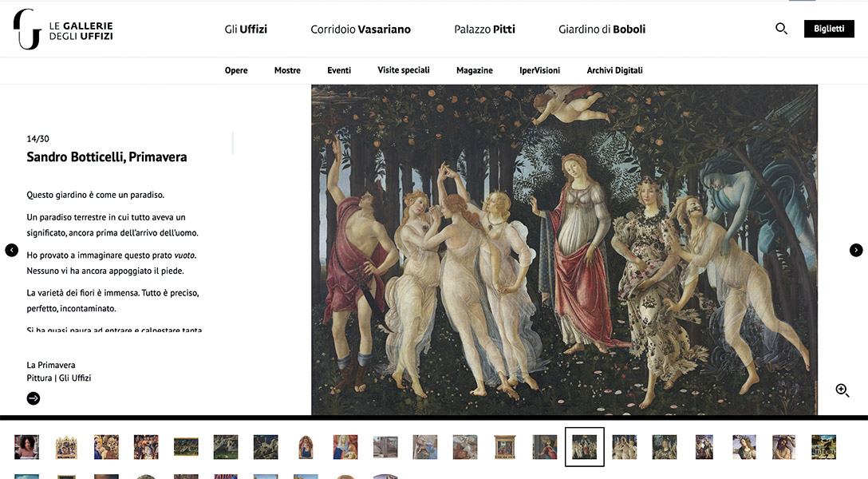Open the IperVisioni page
The width and height of the screenshot is (868, 479).
(539, 70)
